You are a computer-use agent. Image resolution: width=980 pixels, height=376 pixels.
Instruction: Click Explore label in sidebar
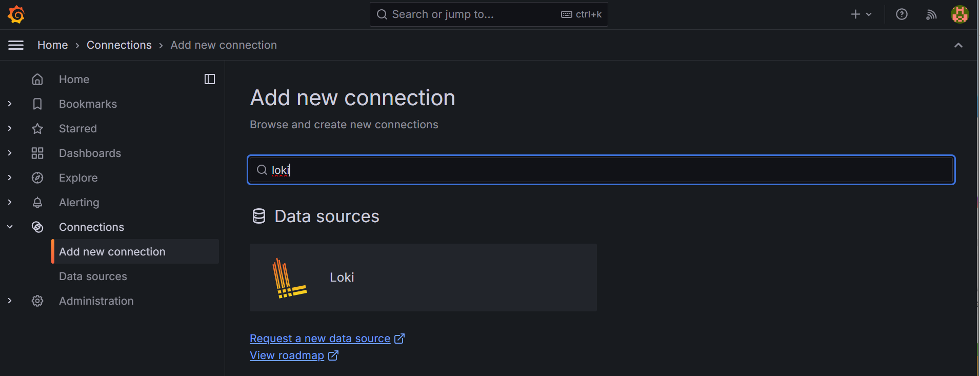(x=78, y=177)
